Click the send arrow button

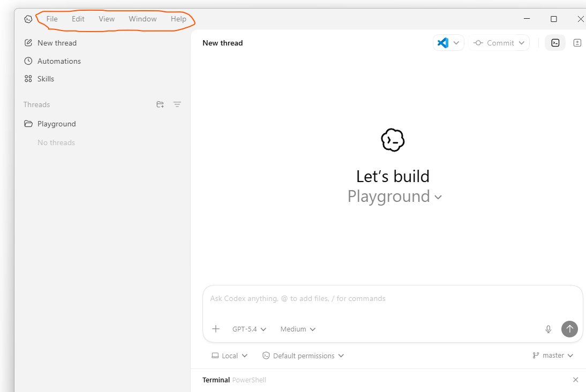pos(569,329)
